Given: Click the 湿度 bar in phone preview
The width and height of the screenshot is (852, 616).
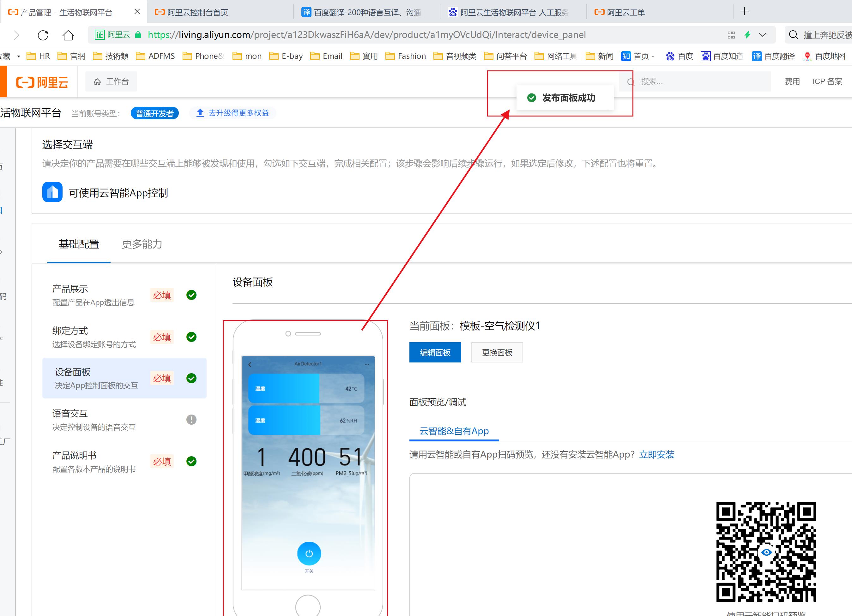Looking at the screenshot, I should [x=306, y=421].
